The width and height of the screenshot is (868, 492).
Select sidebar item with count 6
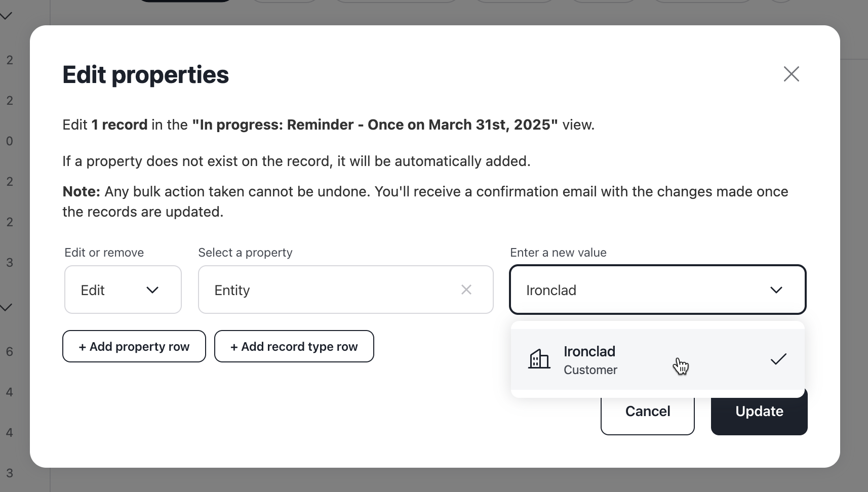[x=10, y=352]
